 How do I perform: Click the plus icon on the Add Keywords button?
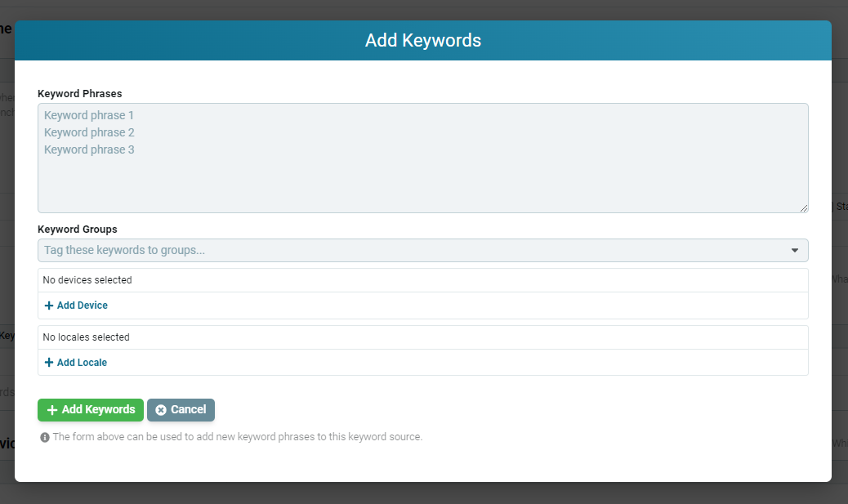(x=51, y=409)
